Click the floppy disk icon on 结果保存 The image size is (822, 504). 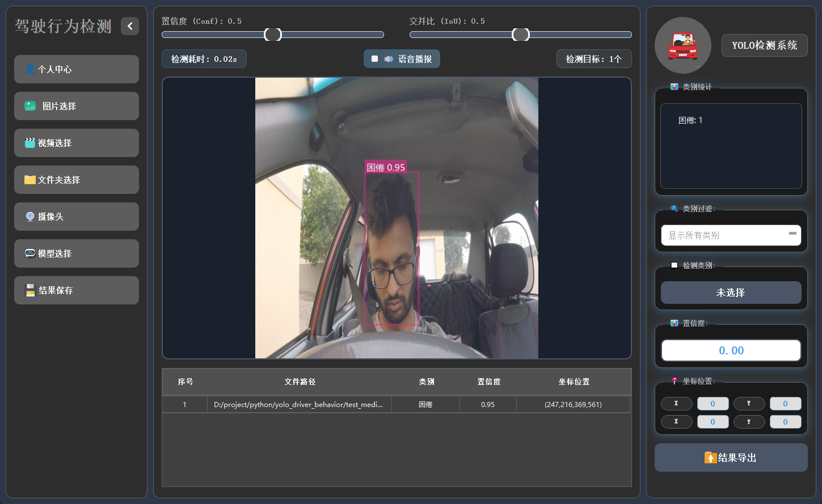[x=31, y=290]
